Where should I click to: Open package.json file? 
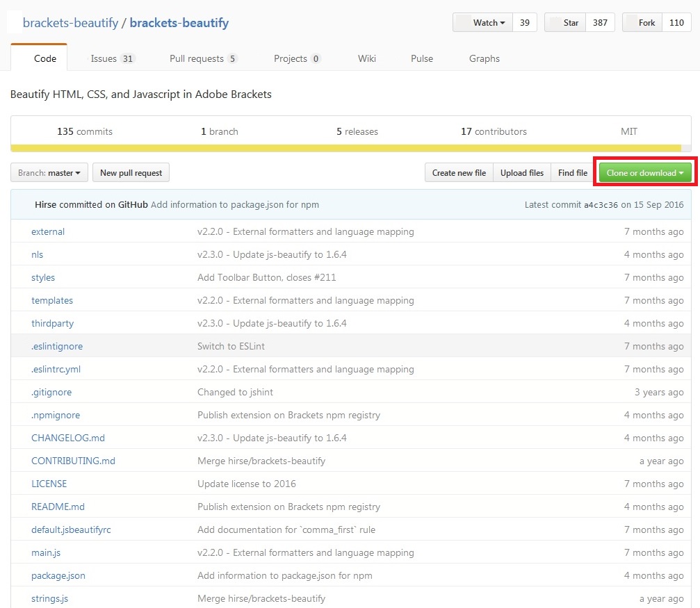[58, 576]
